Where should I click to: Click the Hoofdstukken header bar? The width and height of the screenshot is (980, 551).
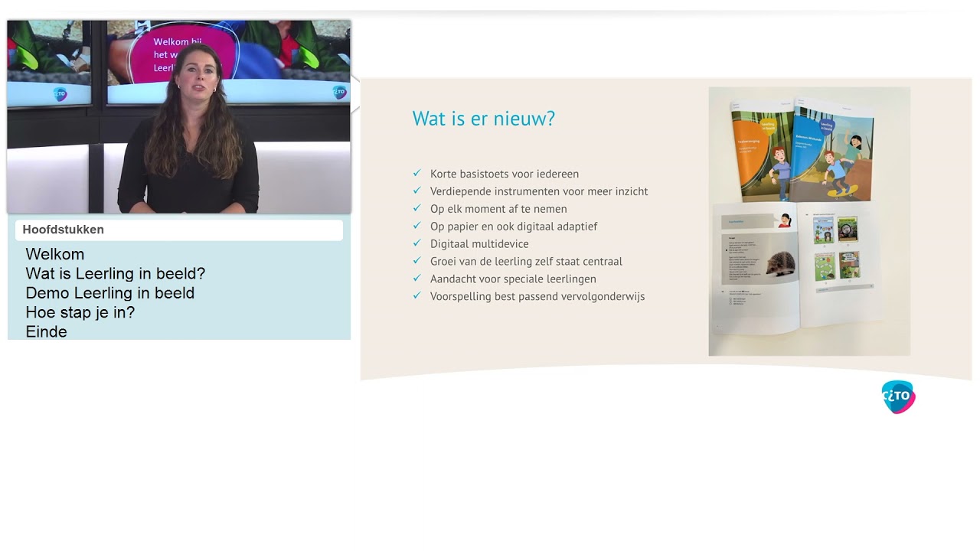(x=179, y=230)
